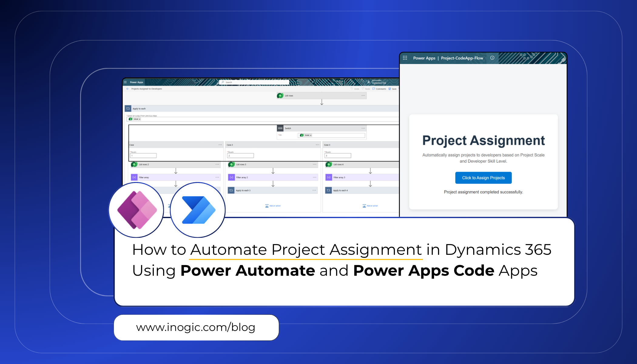Remove the value token from output field

point(140,119)
